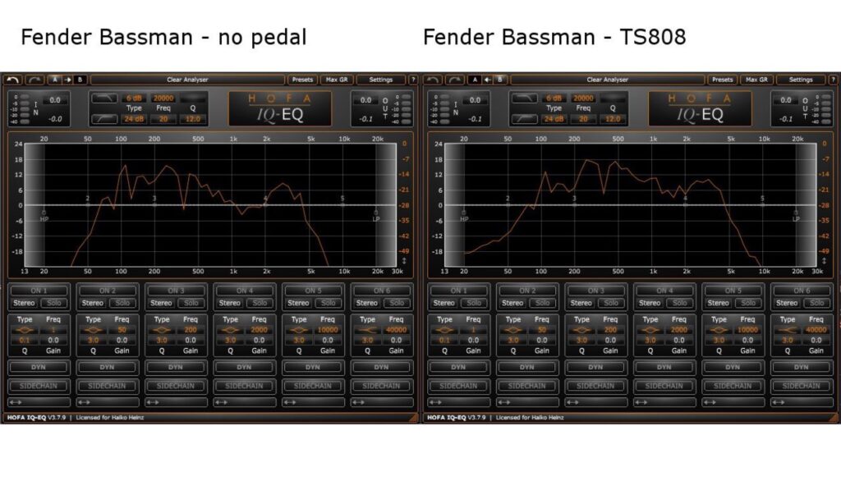Toggle ON 4 band in no-pedal window
Screen dimensions: 841x504
[245, 291]
